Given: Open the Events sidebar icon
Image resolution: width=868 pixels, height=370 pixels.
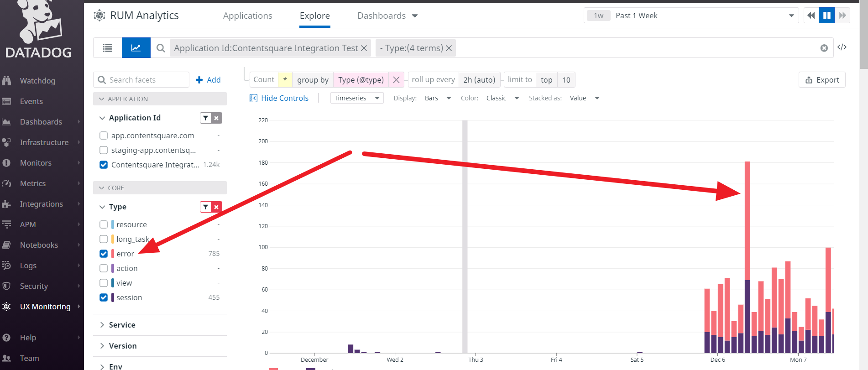Looking at the screenshot, I should [x=6, y=101].
